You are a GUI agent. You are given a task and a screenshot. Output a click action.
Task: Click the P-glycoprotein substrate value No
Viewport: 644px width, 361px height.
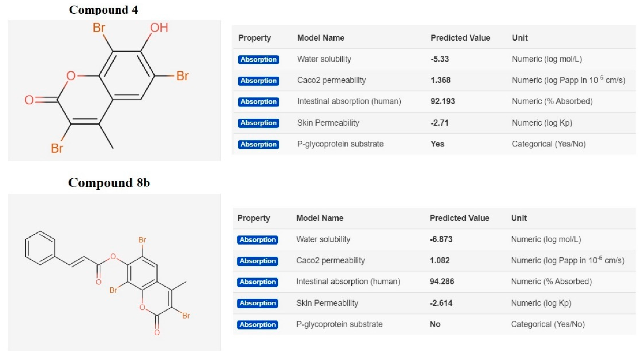pos(435,324)
